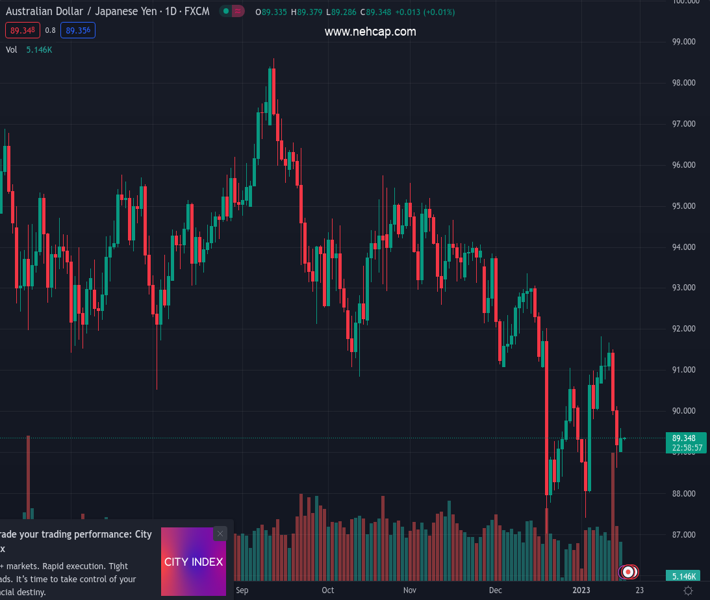Click the Nov marker on time axis
This screenshot has height=600, width=710.
click(x=409, y=591)
